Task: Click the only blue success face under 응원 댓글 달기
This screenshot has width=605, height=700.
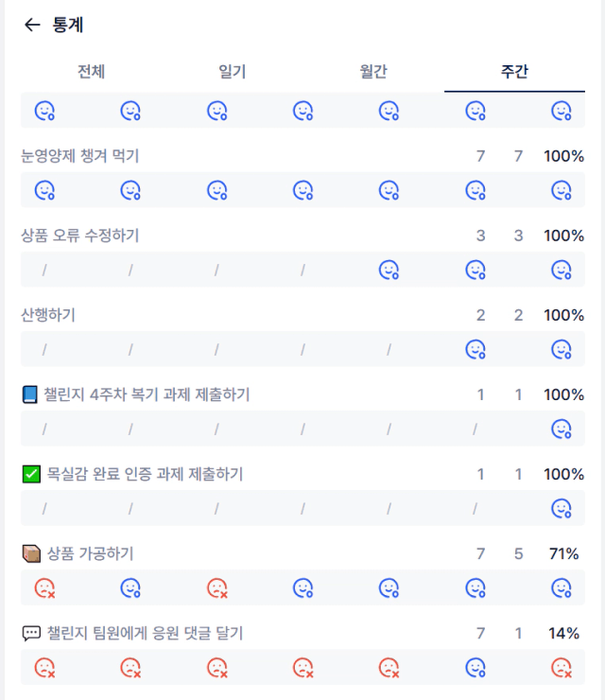Action: (475, 668)
